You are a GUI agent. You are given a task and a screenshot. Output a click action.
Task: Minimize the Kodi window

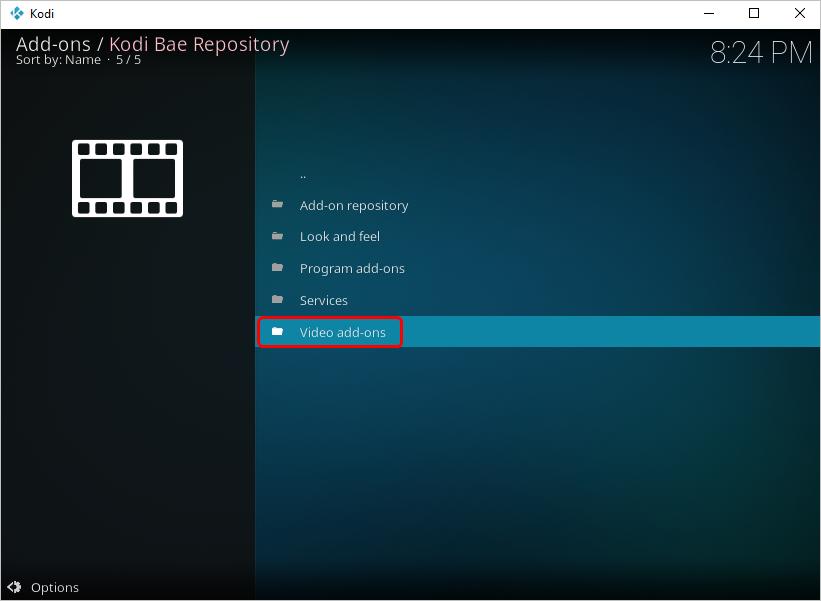(x=709, y=13)
